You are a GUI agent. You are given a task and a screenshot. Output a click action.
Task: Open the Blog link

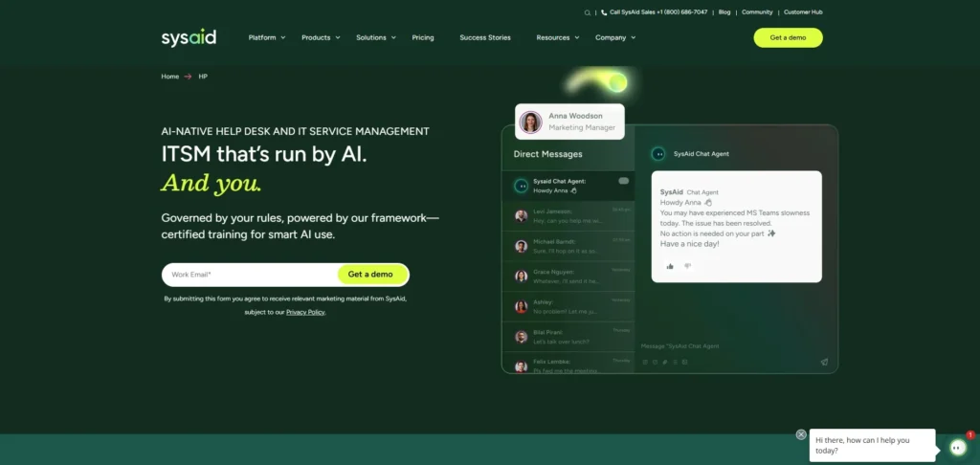click(x=724, y=12)
